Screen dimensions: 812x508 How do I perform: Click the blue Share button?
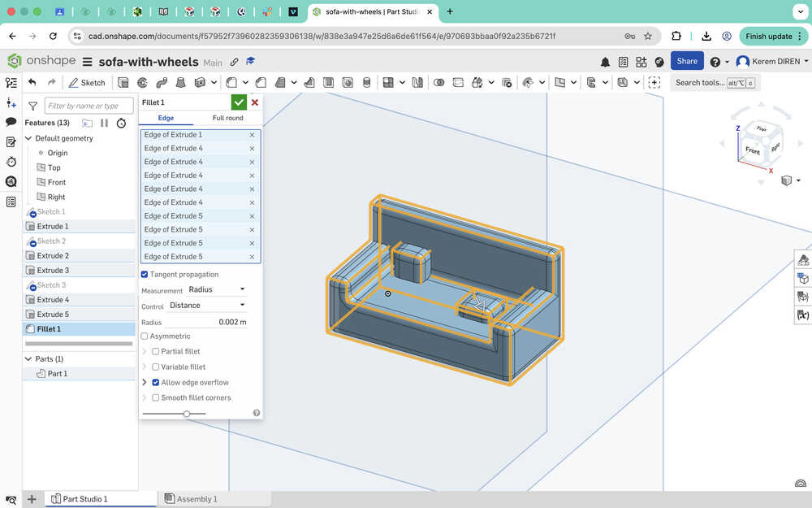687,62
